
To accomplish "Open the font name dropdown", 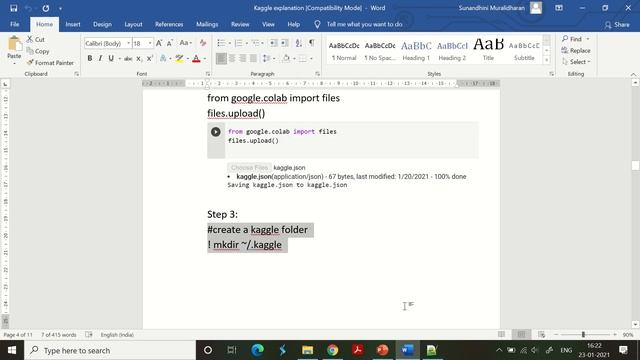I will coord(129,43).
